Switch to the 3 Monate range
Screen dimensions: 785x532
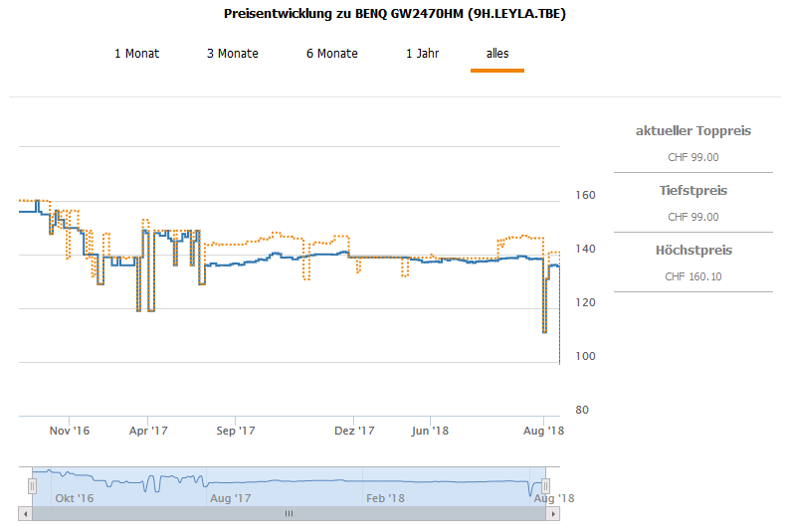click(232, 54)
